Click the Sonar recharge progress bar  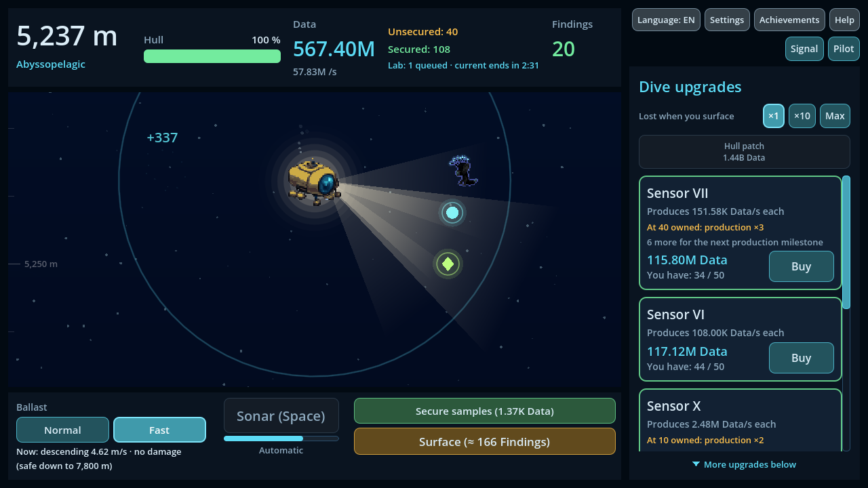coord(281,439)
